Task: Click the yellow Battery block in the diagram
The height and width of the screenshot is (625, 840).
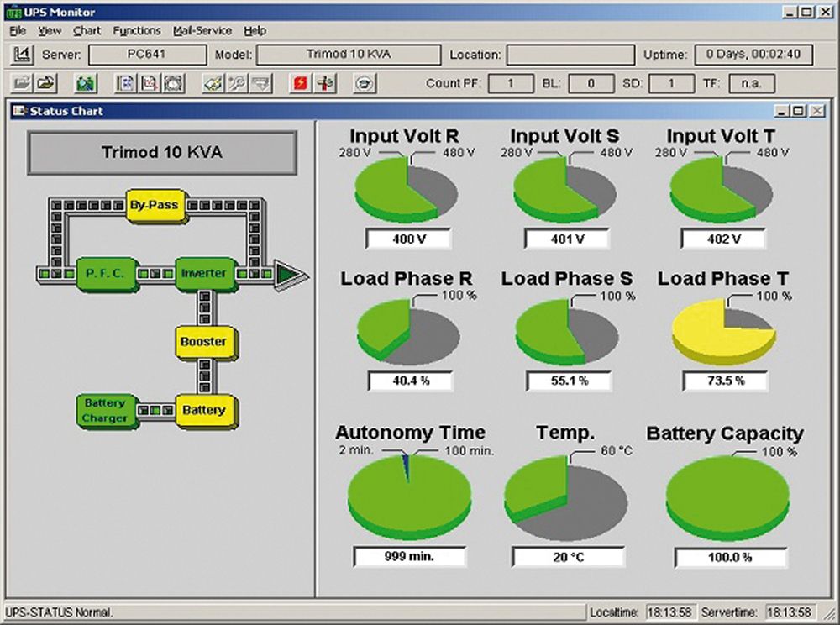Action: pos(205,411)
